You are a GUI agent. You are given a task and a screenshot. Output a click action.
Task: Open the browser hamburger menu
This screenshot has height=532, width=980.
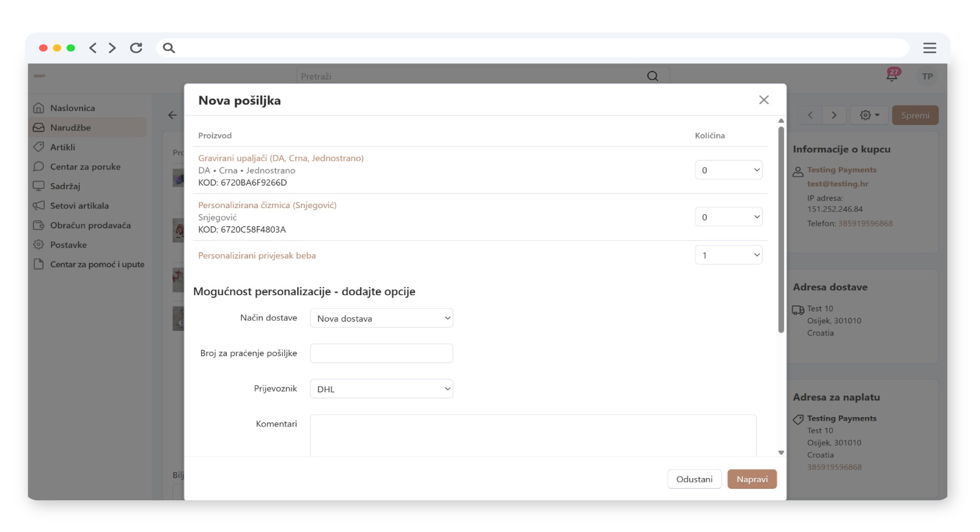pos(929,48)
